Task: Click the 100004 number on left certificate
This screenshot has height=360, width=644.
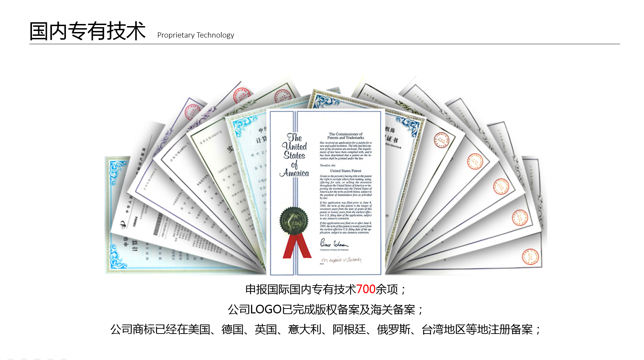Action: (x=135, y=221)
